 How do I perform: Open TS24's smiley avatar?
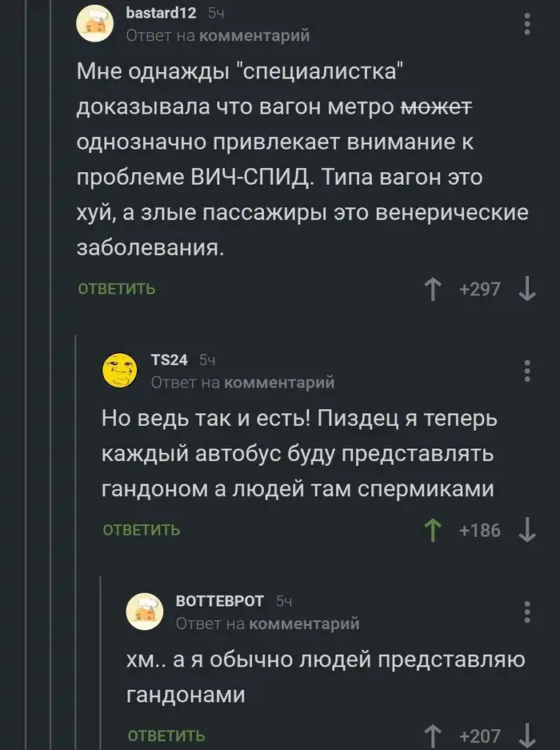[120, 371]
